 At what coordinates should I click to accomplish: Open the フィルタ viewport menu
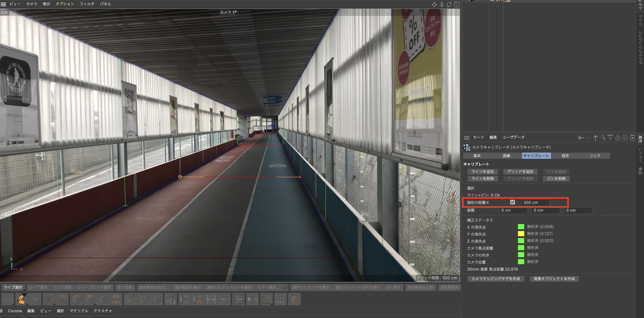(x=87, y=4)
